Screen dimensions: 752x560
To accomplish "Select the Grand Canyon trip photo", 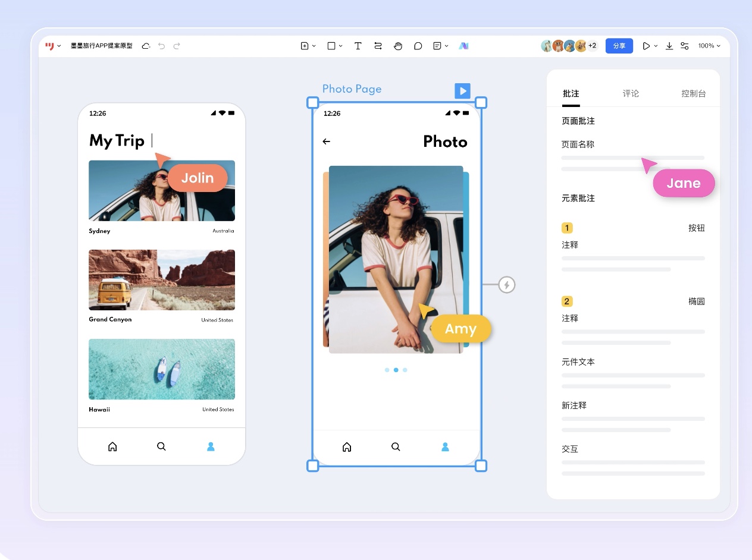I will (x=162, y=280).
